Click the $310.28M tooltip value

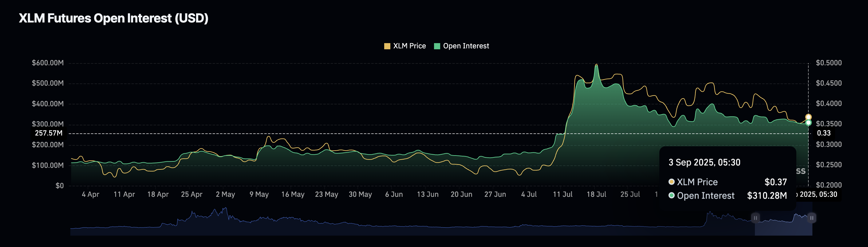click(767, 196)
